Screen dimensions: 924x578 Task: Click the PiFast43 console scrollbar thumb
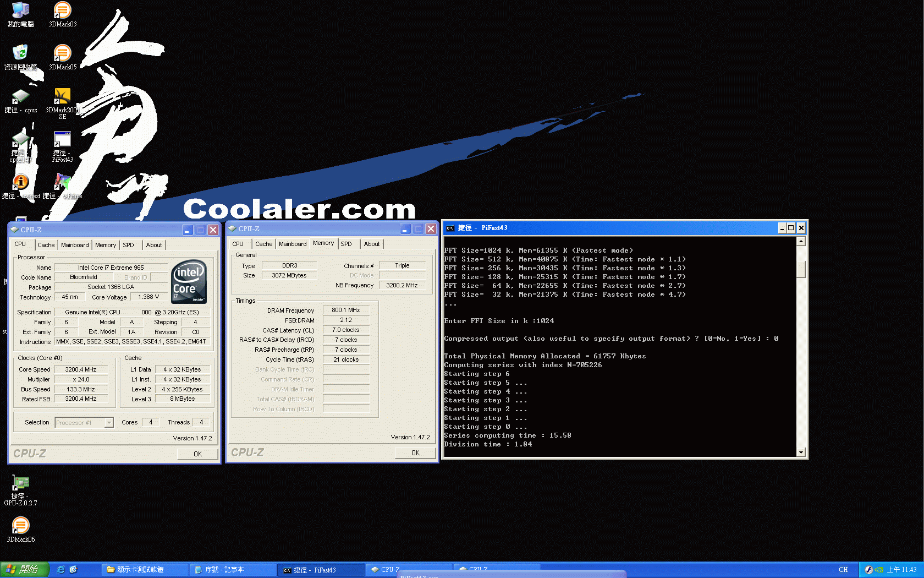pyautogui.click(x=801, y=269)
